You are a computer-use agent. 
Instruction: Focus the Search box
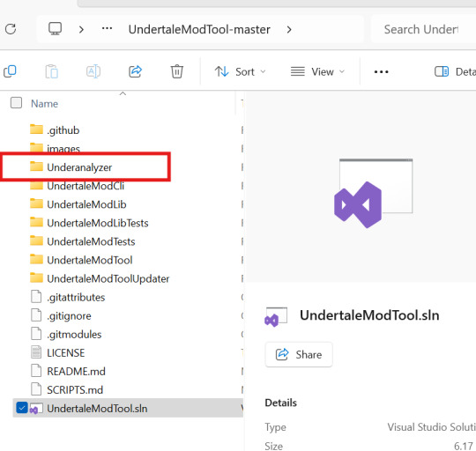click(423, 29)
